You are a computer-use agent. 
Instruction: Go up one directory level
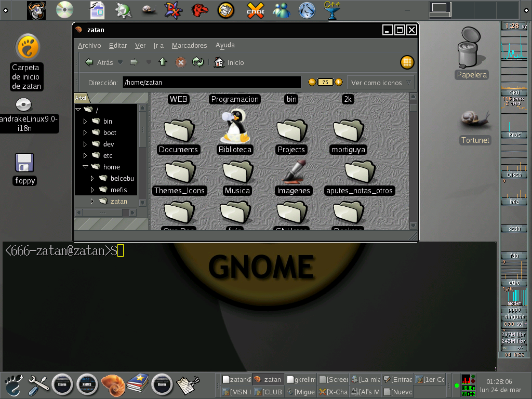click(x=163, y=62)
